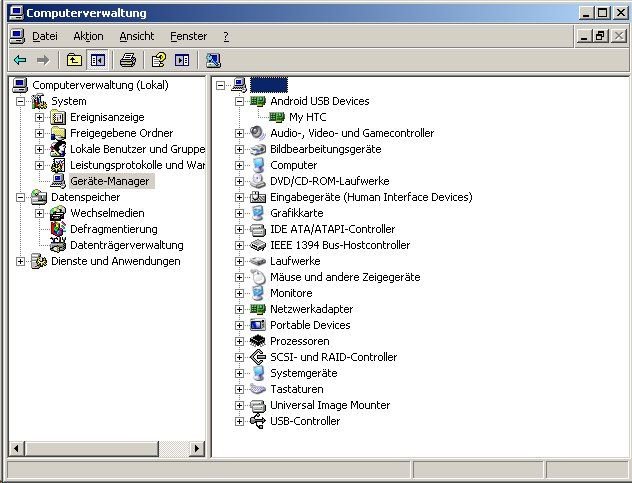Click the Android USB Devices icon
The height and width of the screenshot is (483, 632).
coord(258,101)
